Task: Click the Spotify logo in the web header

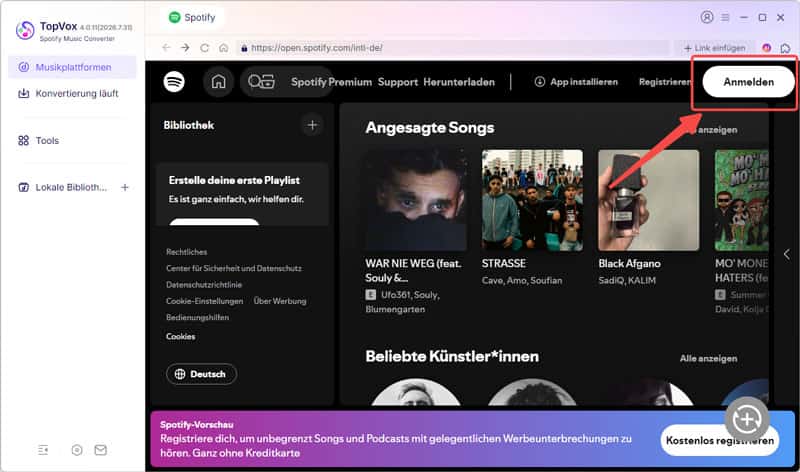Action: 174,82
